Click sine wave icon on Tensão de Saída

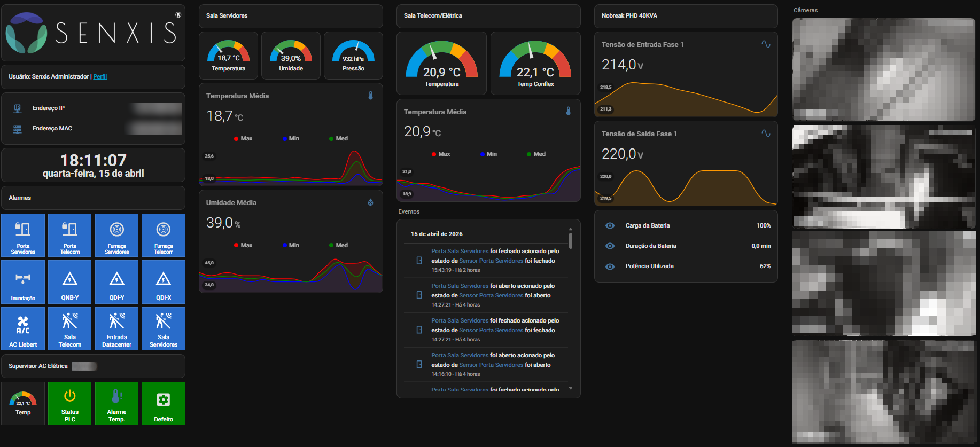(766, 134)
